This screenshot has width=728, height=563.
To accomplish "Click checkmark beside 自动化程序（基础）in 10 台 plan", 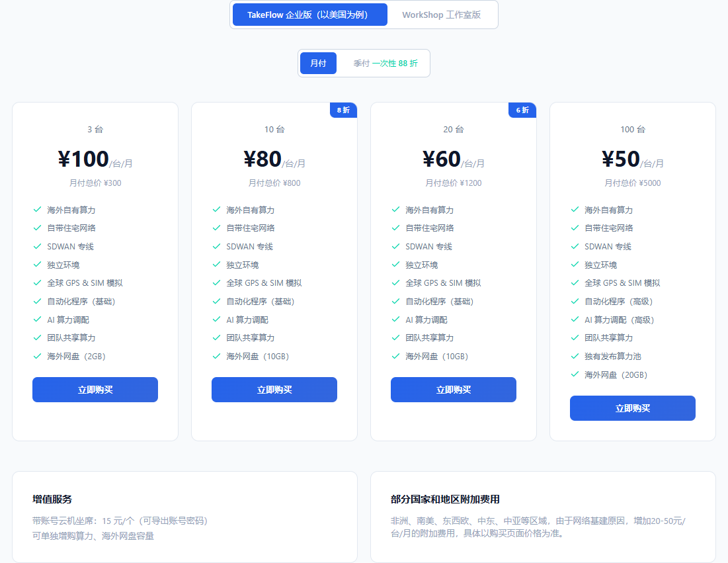I will 216,301.
